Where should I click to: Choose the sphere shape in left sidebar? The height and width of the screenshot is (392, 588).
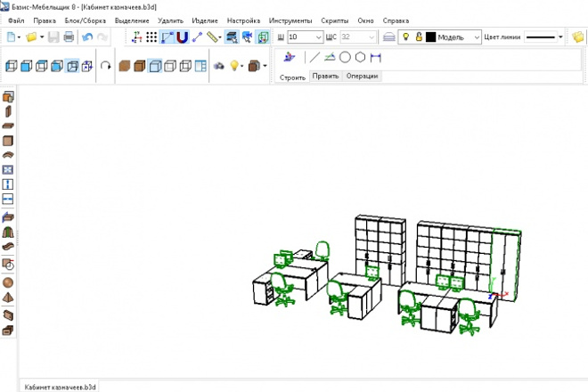click(8, 282)
